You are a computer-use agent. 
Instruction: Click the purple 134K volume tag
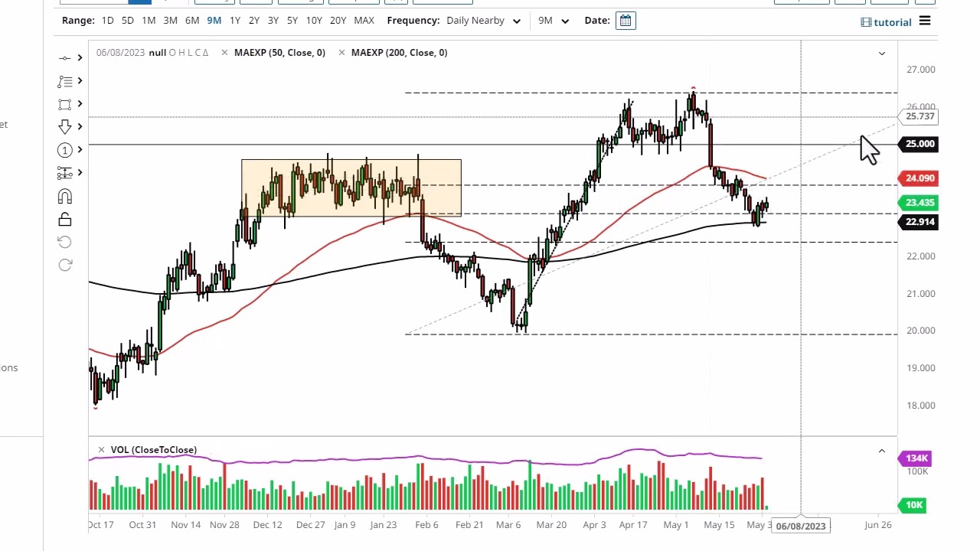tap(916, 458)
